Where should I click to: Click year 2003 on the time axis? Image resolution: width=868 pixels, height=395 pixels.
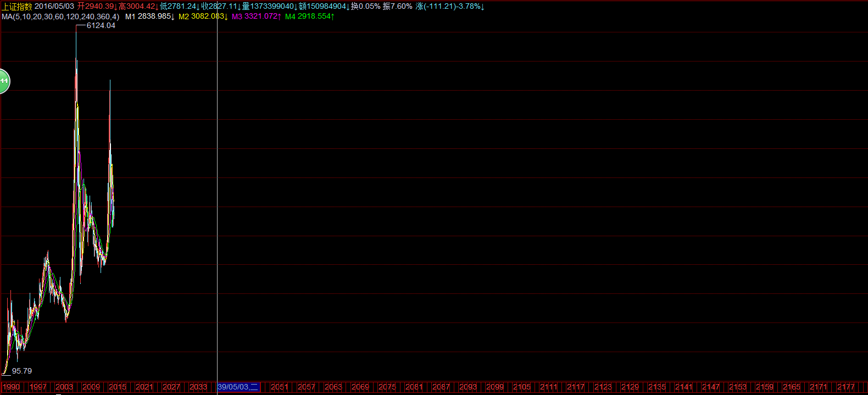point(64,387)
